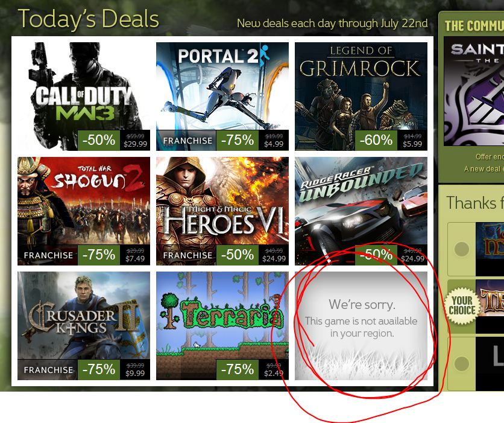Click the $2.49 price on Terraria
504x423 pixels.
274,373
